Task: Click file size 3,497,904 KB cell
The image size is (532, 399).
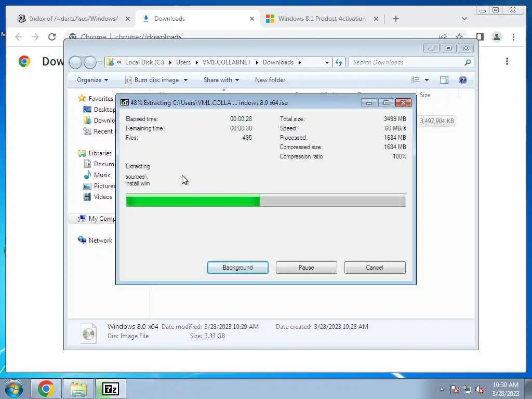Action: tap(436, 121)
